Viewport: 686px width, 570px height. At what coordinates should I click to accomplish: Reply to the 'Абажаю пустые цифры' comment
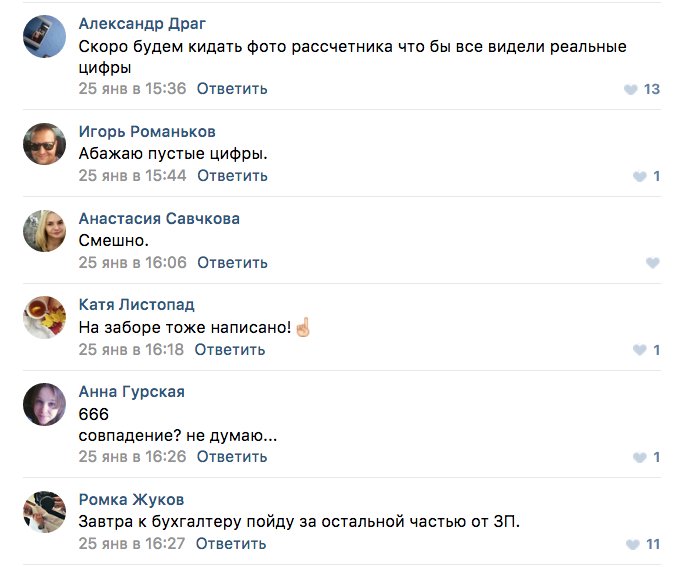232,176
